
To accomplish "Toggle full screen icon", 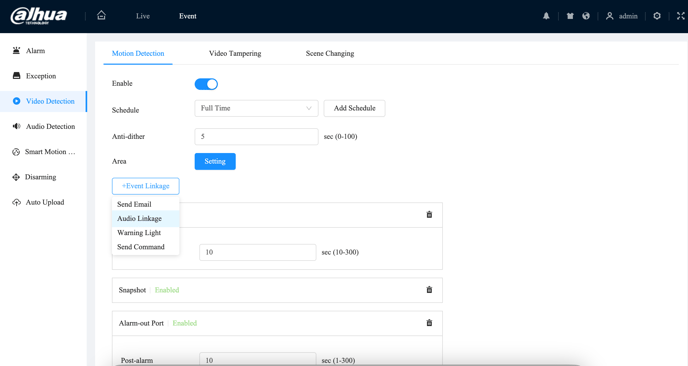I will (x=681, y=16).
